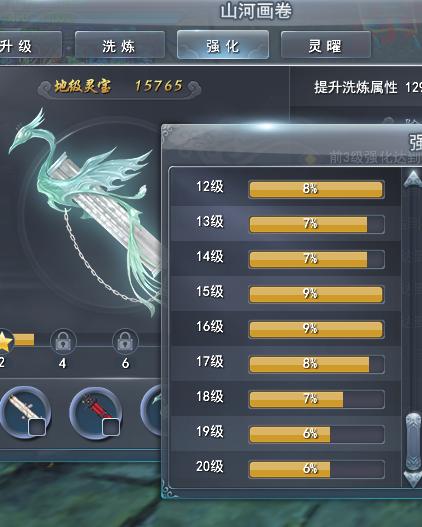Click the 地級灵宝 15765 rating banner
The width and height of the screenshot is (422, 527).
[x=119, y=87]
